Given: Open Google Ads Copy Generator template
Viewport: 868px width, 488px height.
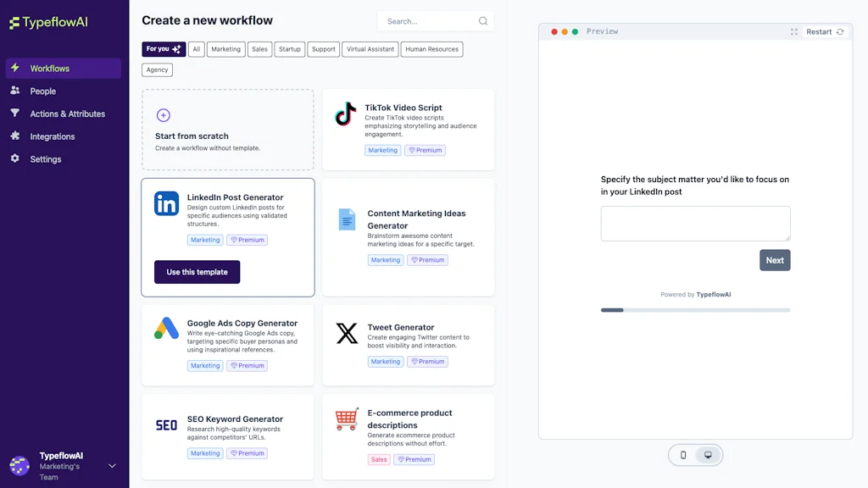Looking at the screenshot, I should 227,345.
